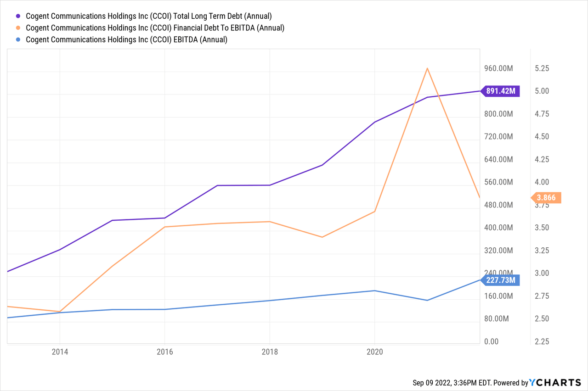Click the 960.00M axis label
The height and width of the screenshot is (391, 588).
(x=499, y=68)
